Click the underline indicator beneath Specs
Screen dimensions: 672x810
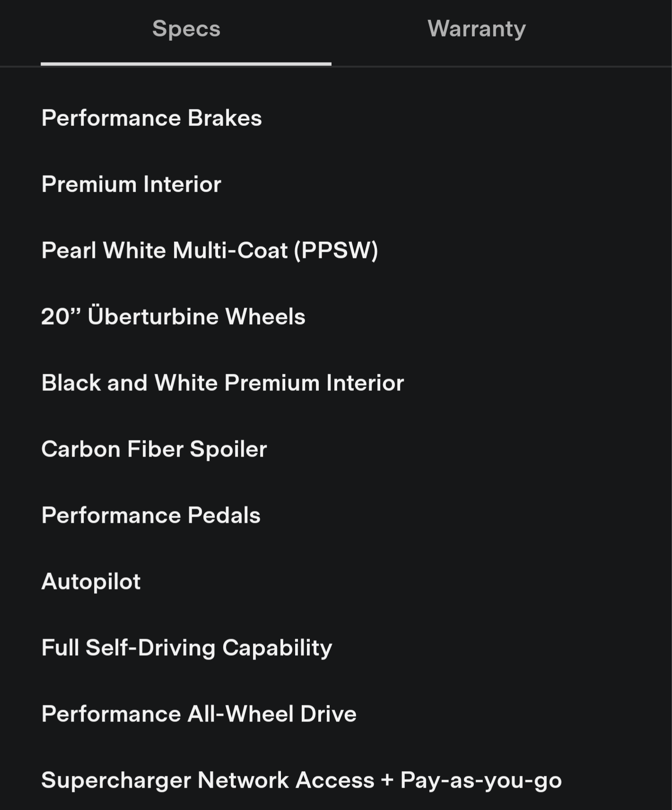(x=186, y=63)
